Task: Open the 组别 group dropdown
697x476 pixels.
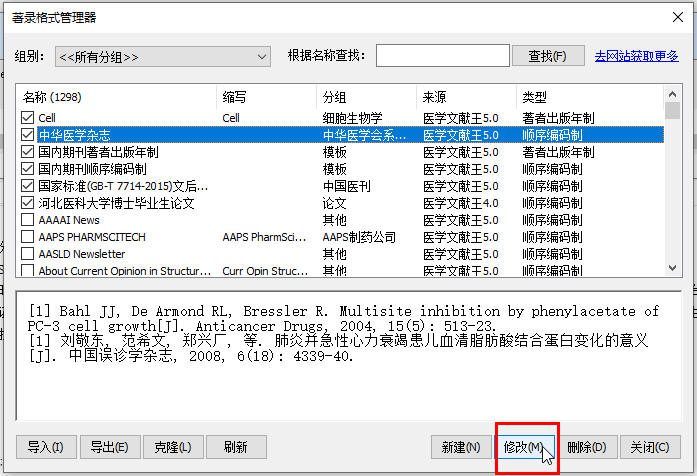Action: (x=162, y=57)
